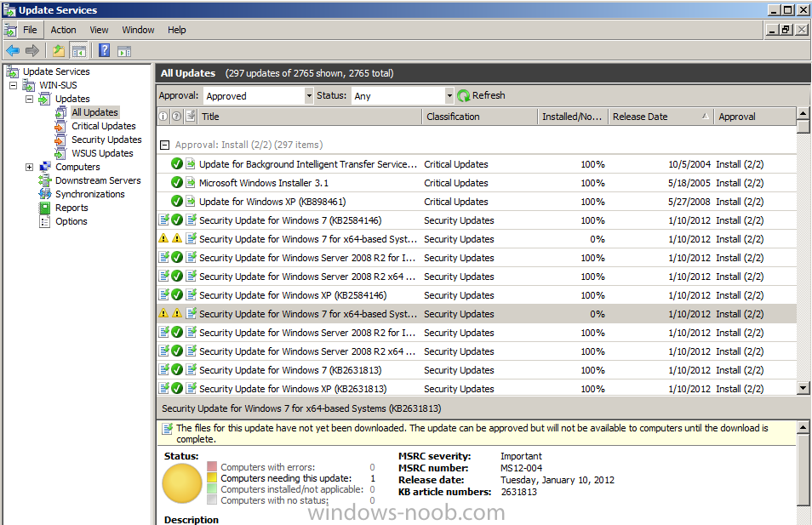The image size is (812, 525).
Task: Select Security Update for Windows XP (KB2584146)
Action: tap(477, 295)
